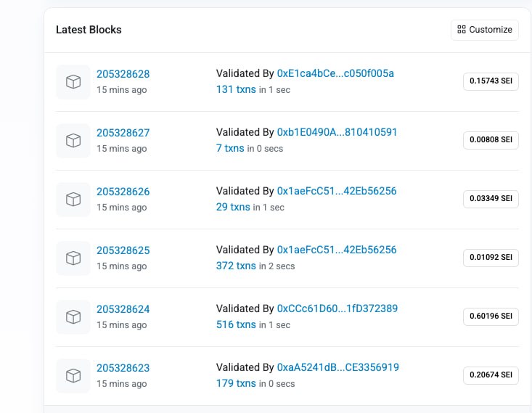The image size is (532, 413).
Task: View validator 0xaA5241dB...CE3356919
Action: tap(338, 367)
